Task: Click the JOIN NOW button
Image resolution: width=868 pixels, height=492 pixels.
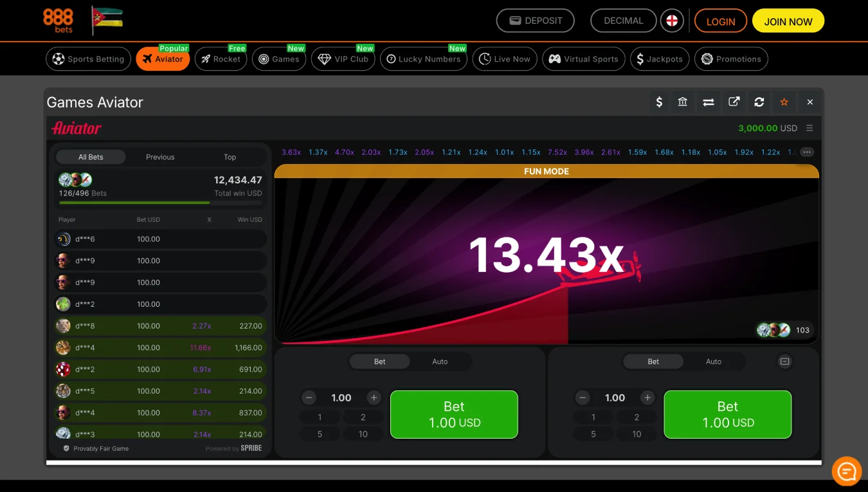Action: (788, 21)
